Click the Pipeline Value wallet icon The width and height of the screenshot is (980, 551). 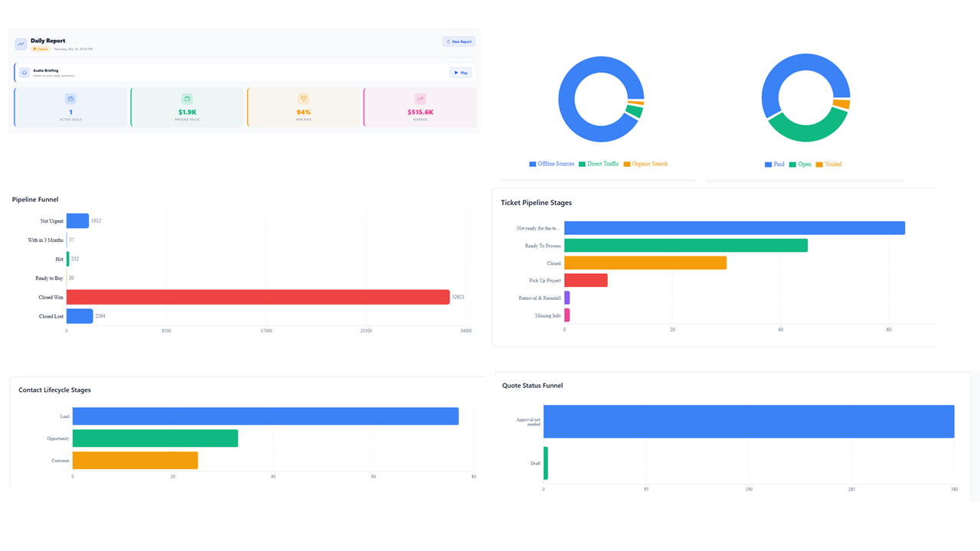coord(188,98)
